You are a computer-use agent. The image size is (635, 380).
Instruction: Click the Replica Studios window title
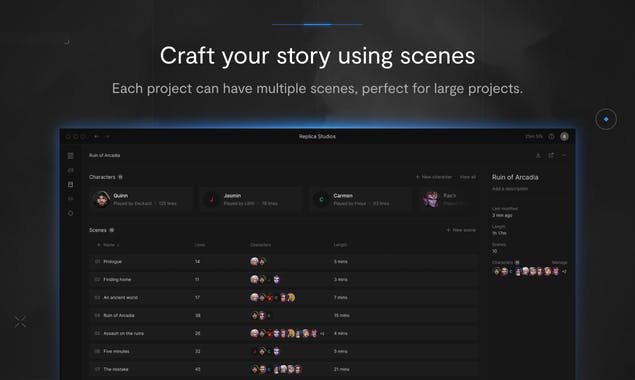[318, 137]
